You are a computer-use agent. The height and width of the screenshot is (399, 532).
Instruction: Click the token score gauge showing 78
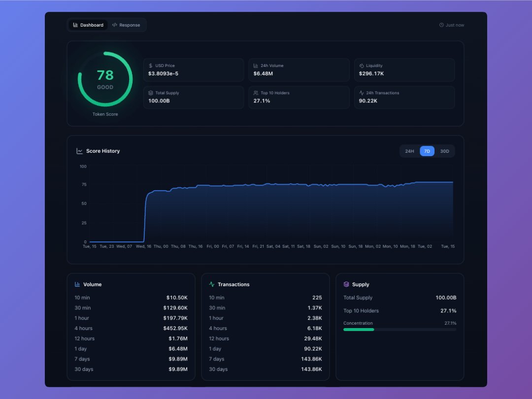coord(105,79)
